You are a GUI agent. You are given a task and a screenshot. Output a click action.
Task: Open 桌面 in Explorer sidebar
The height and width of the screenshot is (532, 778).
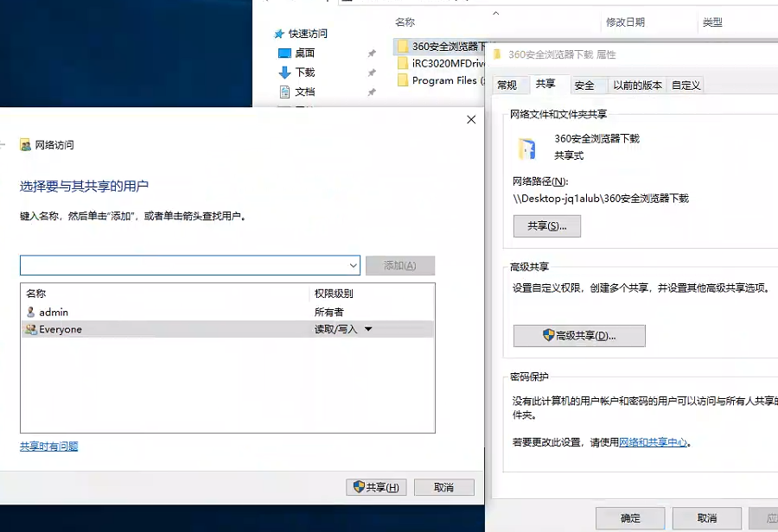click(304, 53)
